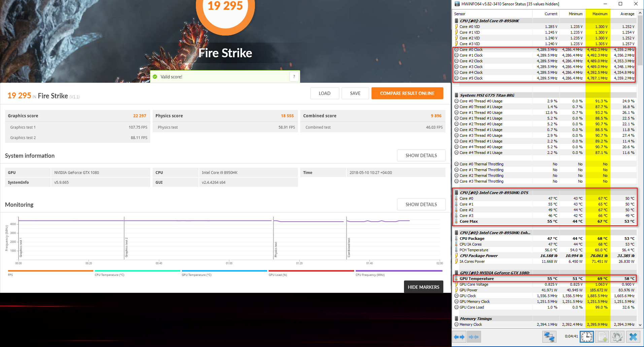Click the GPU Power lightning icon
This screenshot has height=347, width=644.
point(456,290)
